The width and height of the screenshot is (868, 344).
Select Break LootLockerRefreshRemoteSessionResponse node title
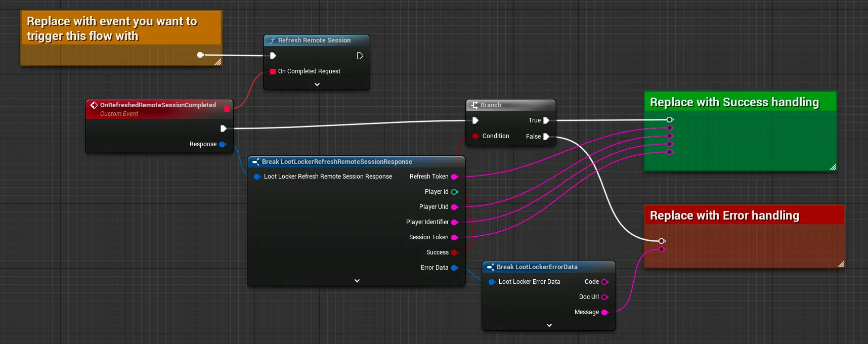pyautogui.click(x=337, y=162)
